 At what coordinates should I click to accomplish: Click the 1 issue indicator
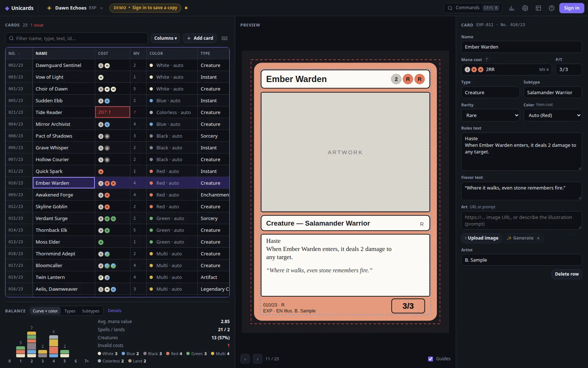pos(37,25)
